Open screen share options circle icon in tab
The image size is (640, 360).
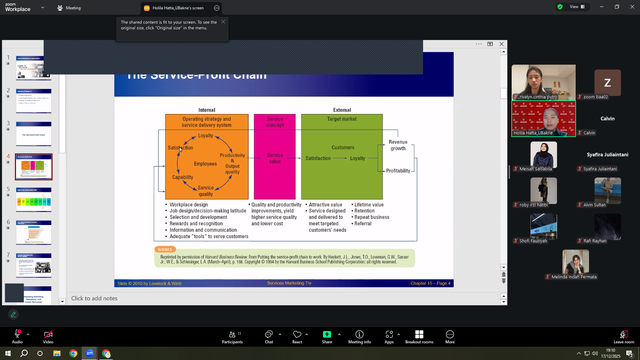217,8
